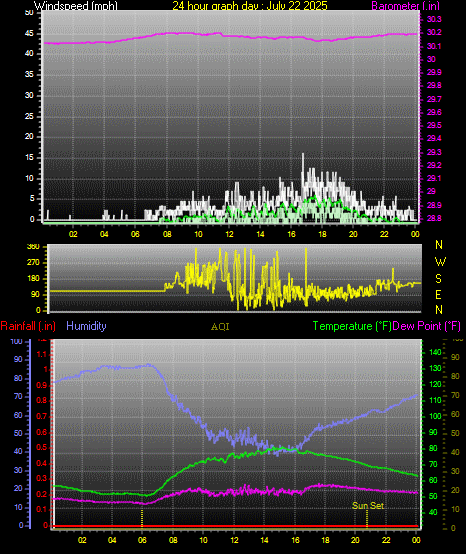Click the 270 wind direction scale value

(x=33, y=263)
